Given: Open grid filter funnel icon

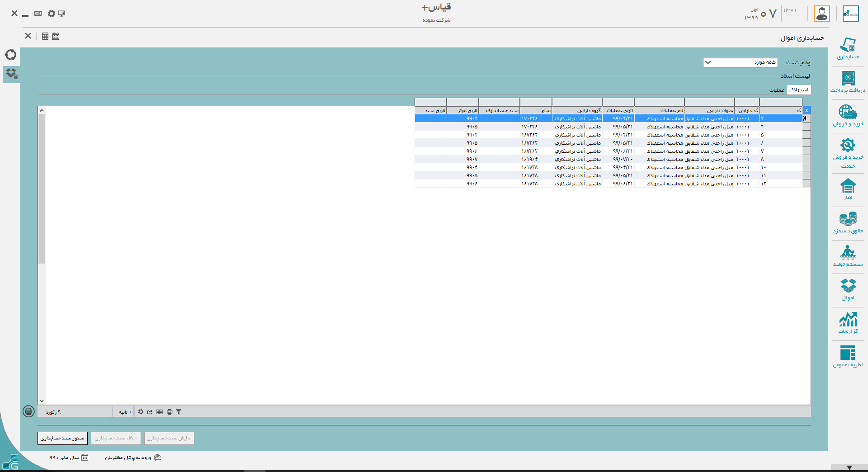Looking at the screenshot, I should [x=179, y=412].
